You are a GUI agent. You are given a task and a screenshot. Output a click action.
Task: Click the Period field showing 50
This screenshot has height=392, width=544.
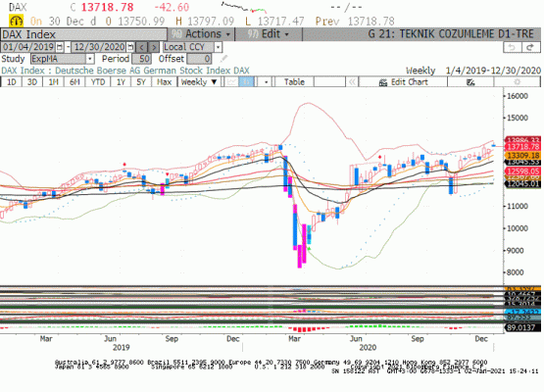[141, 59]
